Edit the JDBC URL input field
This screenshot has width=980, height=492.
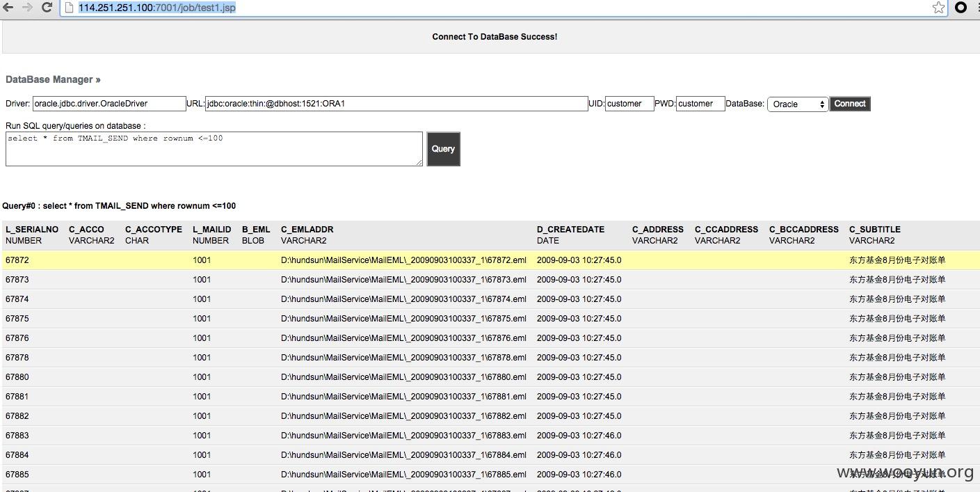(396, 104)
